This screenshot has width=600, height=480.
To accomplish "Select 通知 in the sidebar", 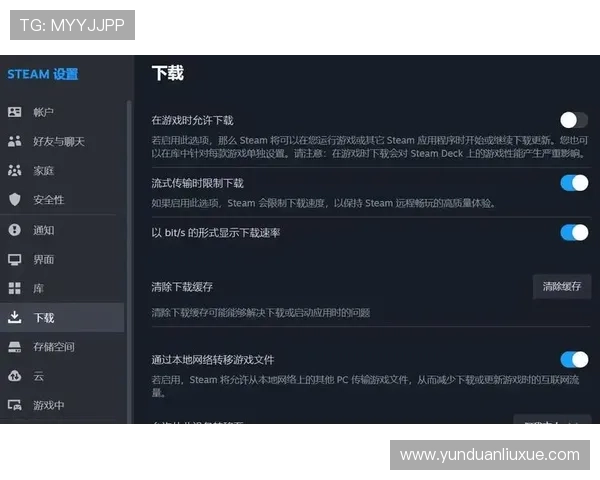I will click(x=62, y=230).
